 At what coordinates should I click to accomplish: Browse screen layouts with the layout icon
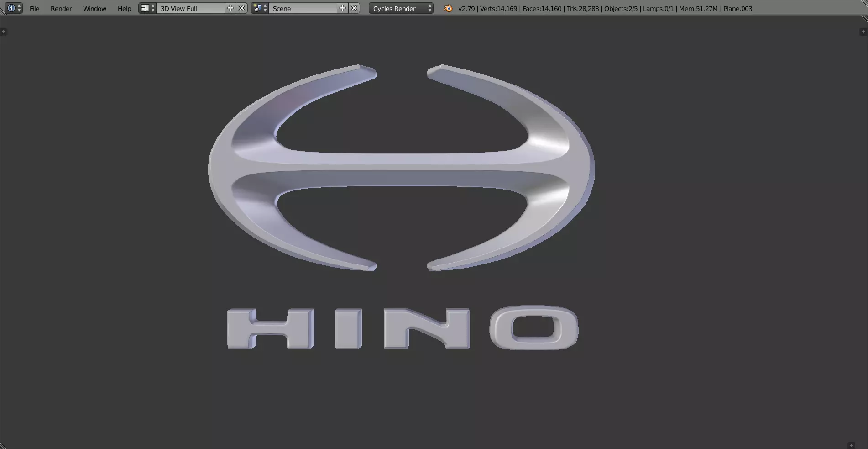147,8
